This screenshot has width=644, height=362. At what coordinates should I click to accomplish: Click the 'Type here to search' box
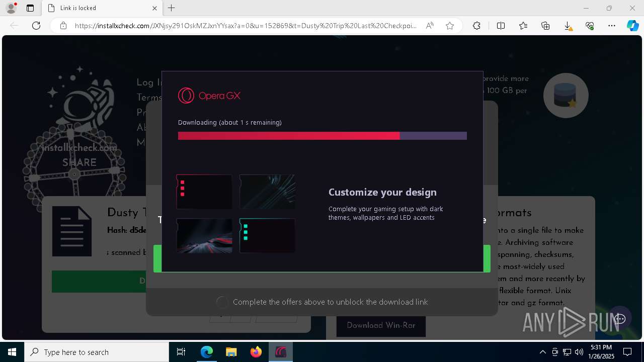tap(97, 352)
